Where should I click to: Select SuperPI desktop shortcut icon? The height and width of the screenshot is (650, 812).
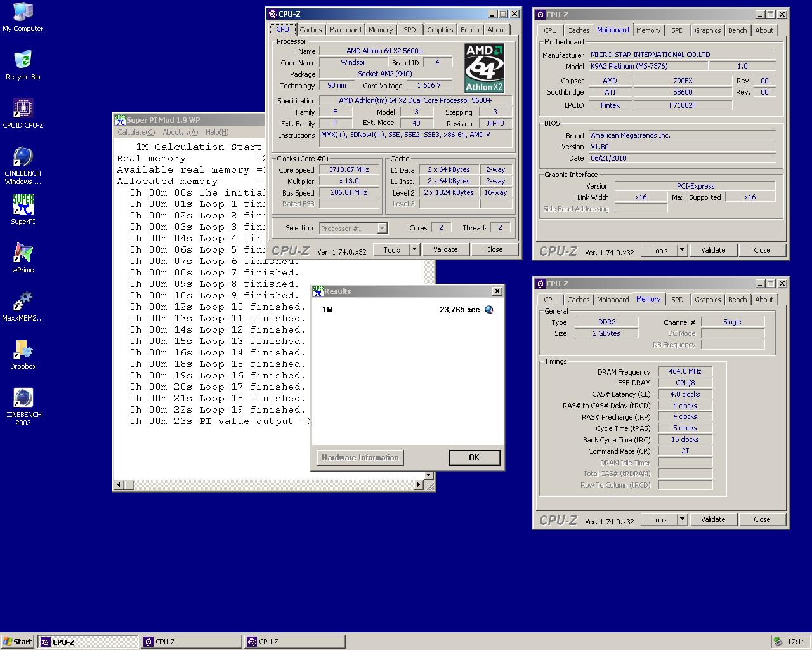tap(23, 210)
